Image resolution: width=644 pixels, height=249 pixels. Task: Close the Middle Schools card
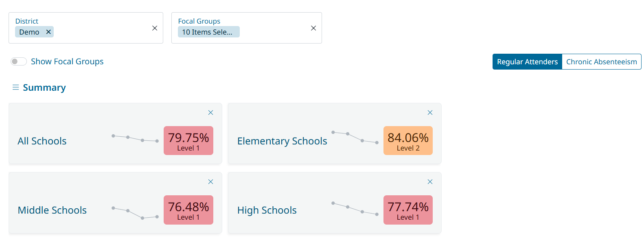point(210,182)
